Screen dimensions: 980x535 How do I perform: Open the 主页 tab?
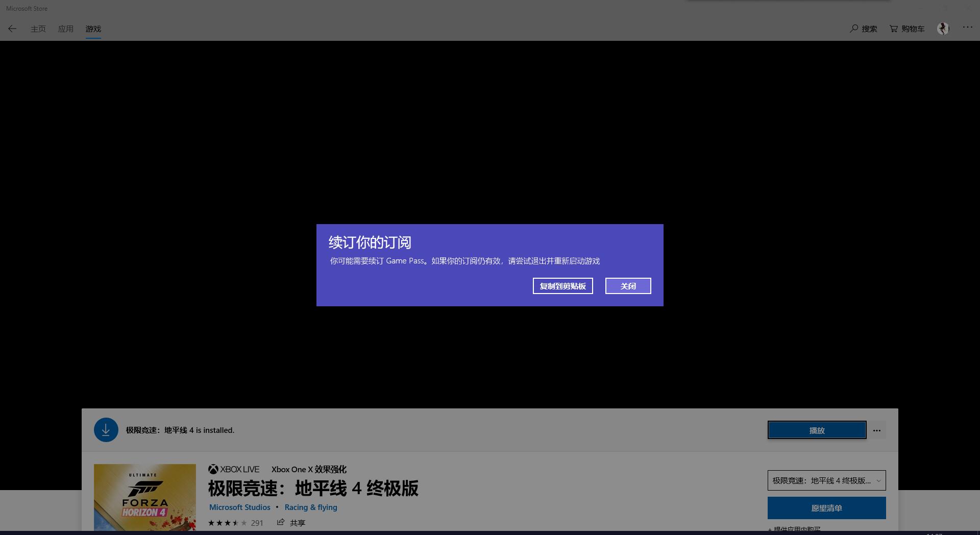click(38, 29)
